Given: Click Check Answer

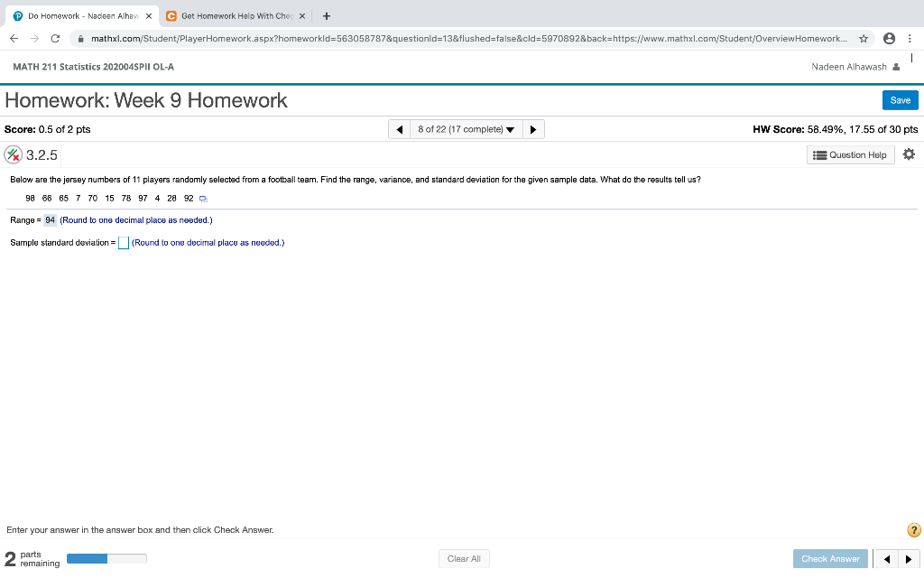Looking at the screenshot, I should tap(830, 558).
